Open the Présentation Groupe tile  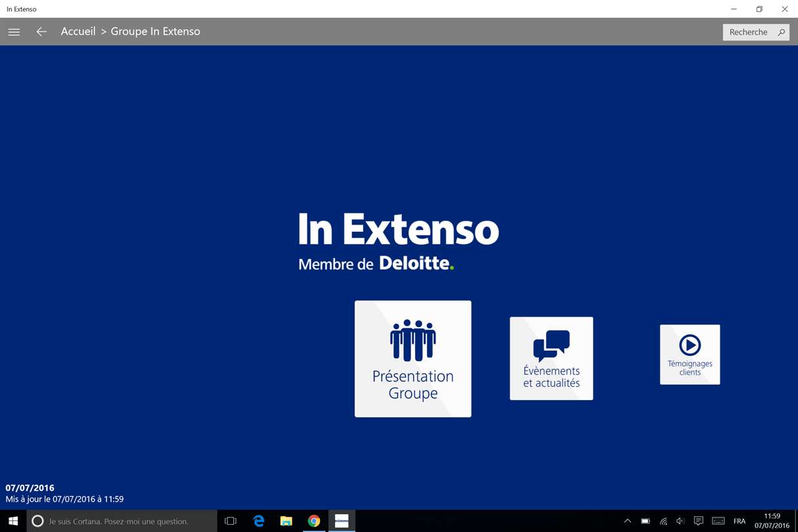pyautogui.click(x=413, y=359)
